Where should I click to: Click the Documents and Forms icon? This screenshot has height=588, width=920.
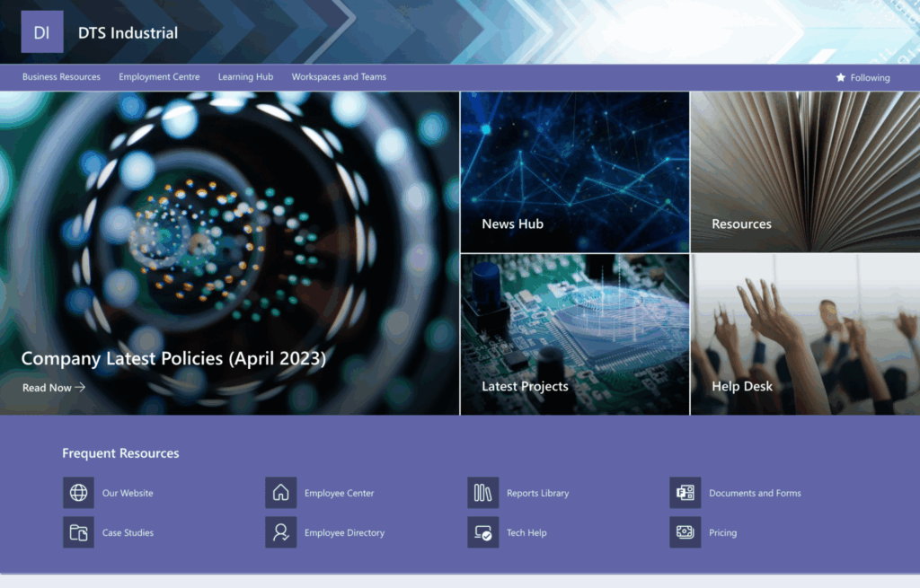coord(684,493)
